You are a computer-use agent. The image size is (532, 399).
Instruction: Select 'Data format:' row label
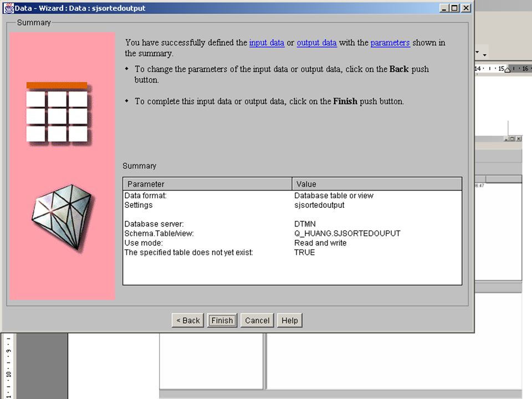pos(146,196)
